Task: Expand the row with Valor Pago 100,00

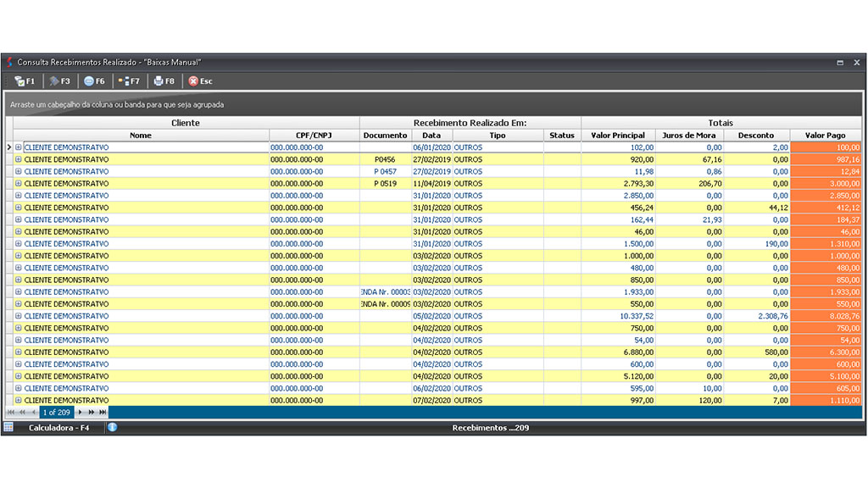Action: pos(19,147)
